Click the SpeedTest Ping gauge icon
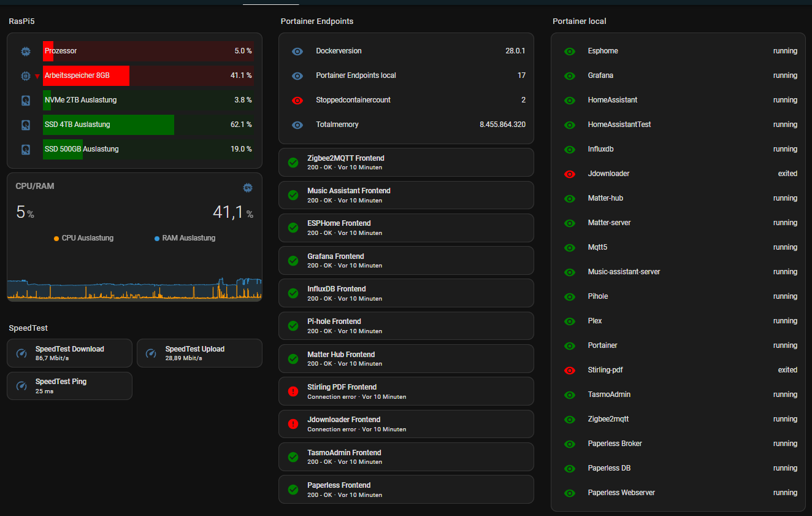This screenshot has height=516, width=812. 21,386
